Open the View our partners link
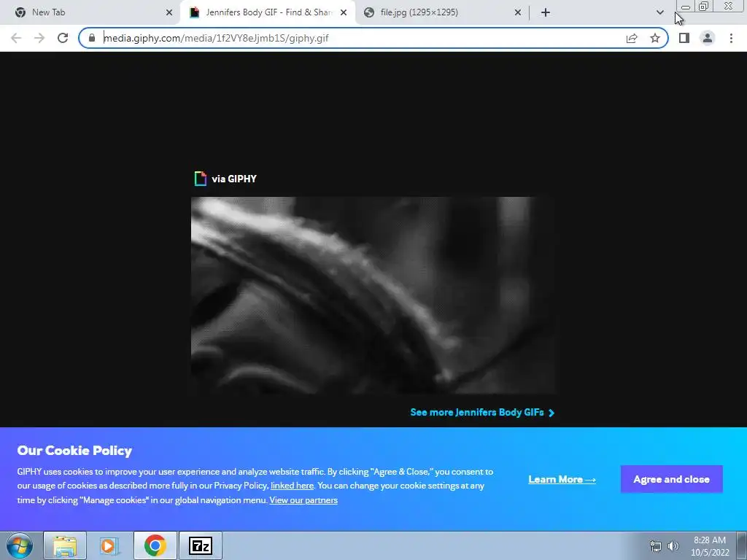 tap(303, 500)
